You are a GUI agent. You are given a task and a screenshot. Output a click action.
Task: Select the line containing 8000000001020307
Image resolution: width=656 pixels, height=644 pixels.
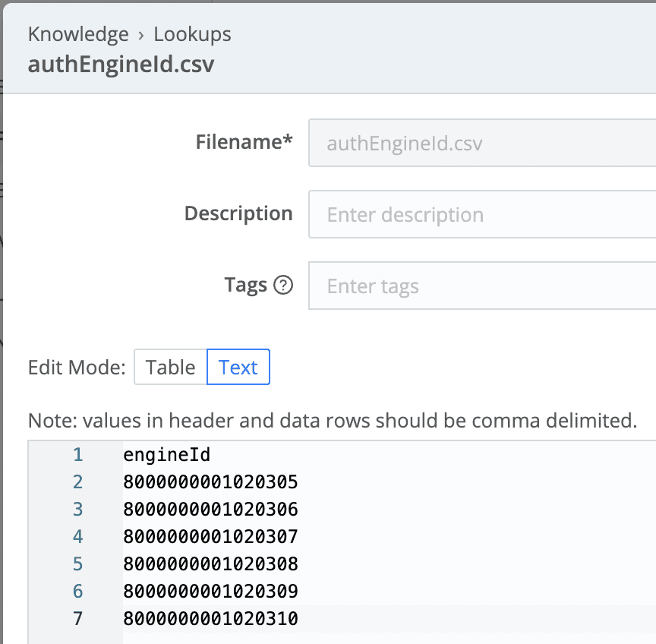coord(210,537)
